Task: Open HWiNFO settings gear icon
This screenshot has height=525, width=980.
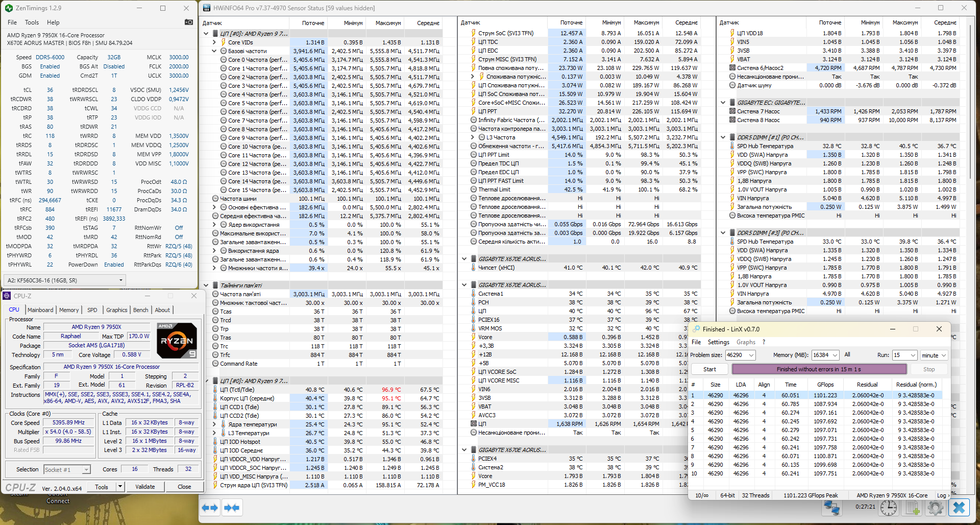Action: 936,508
